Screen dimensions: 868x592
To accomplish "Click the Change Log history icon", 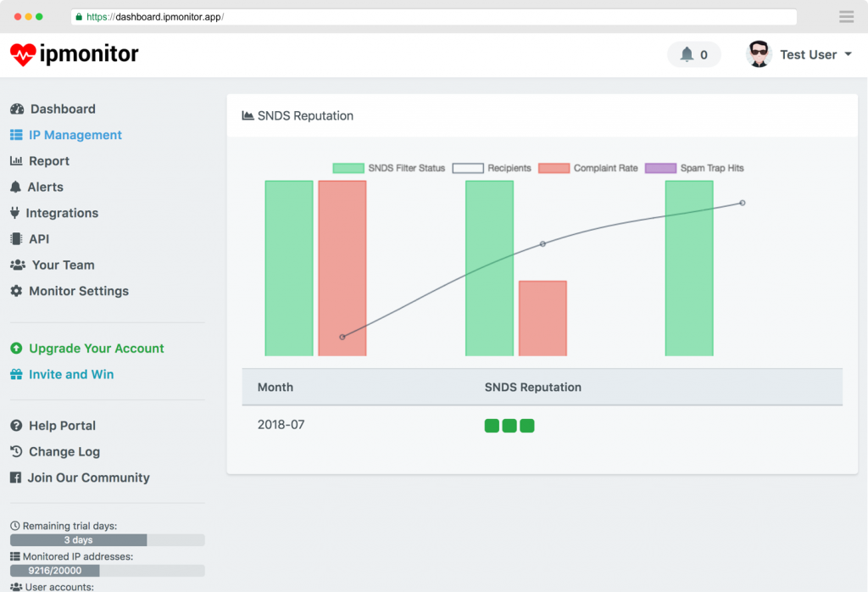I will 16,451.
